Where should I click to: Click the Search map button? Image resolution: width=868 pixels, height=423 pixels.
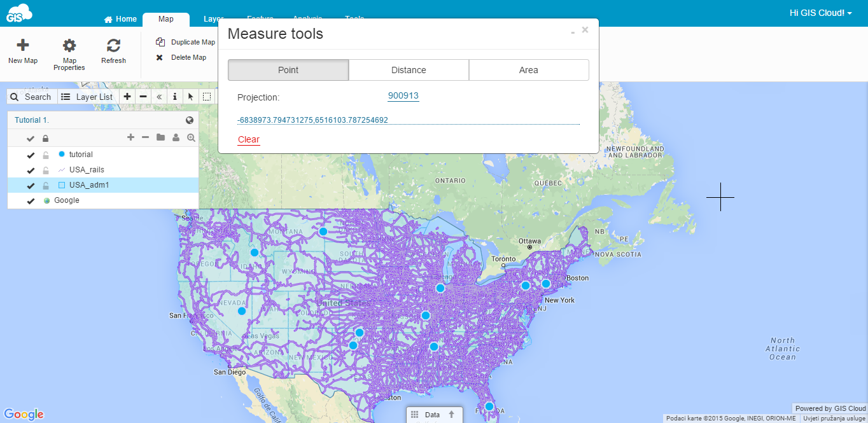pos(32,97)
